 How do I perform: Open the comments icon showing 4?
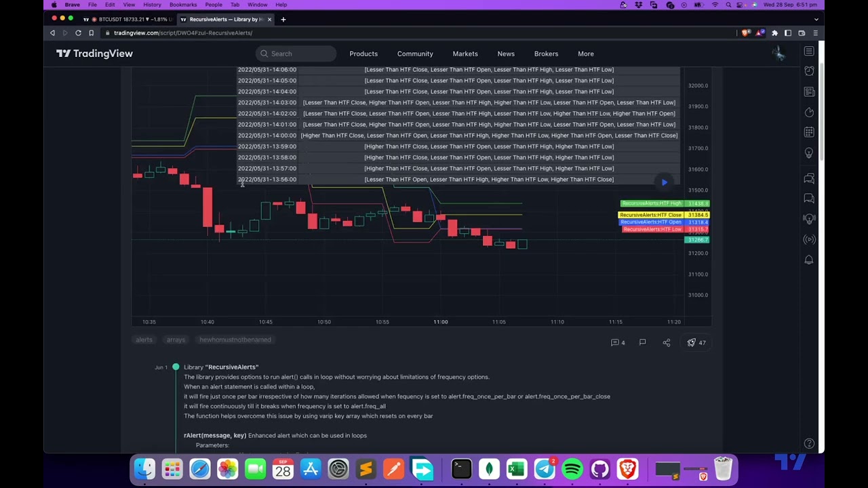click(x=618, y=342)
